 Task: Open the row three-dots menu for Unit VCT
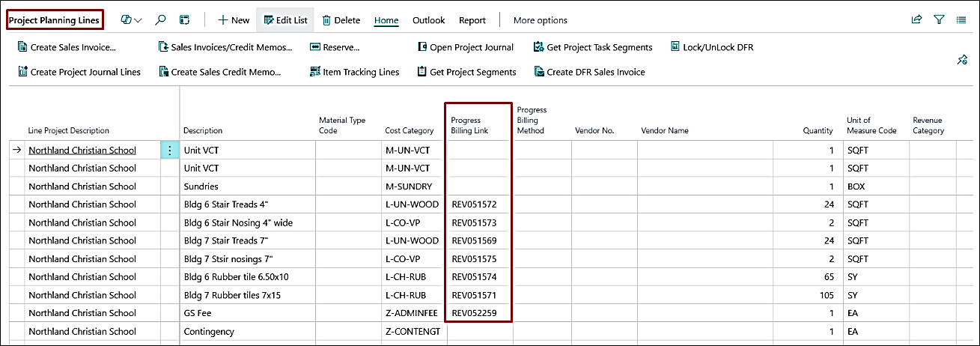[x=169, y=150]
